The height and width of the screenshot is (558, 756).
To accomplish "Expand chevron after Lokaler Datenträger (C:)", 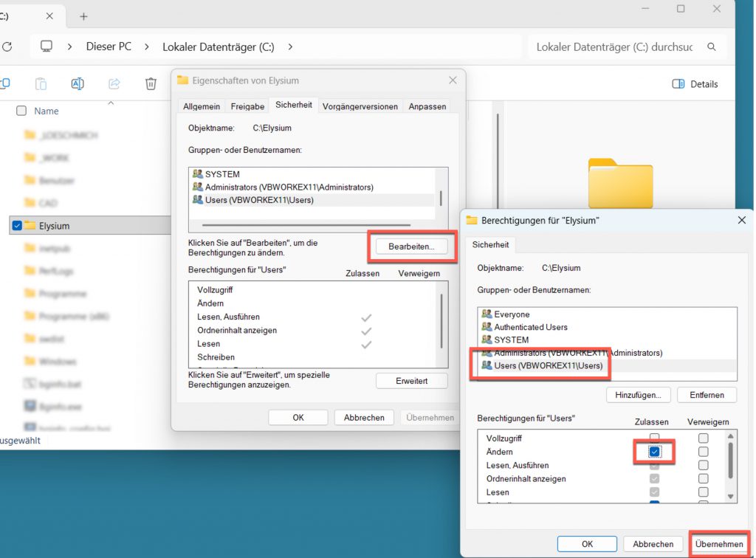I will (290, 46).
